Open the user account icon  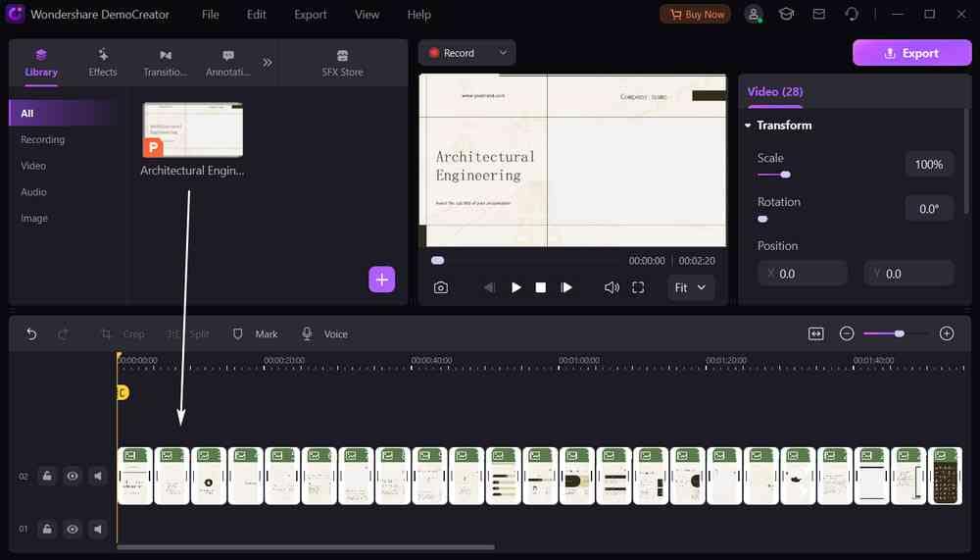(x=754, y=15)
